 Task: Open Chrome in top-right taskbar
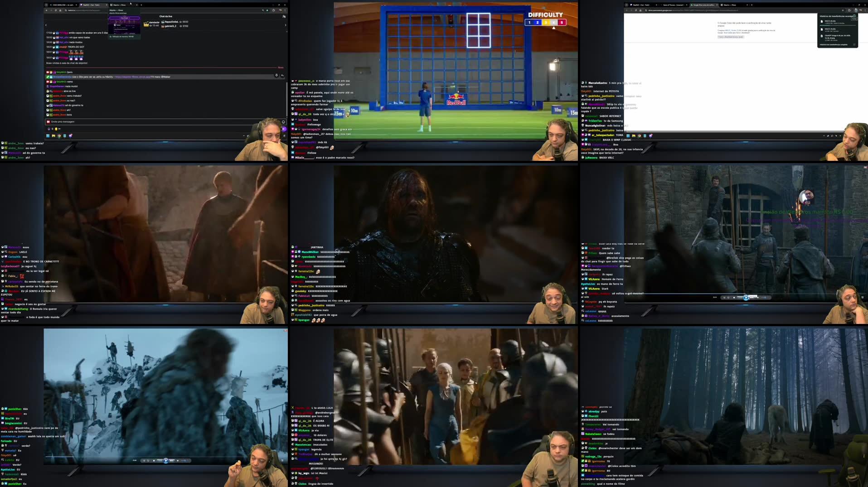pos(639,135)
